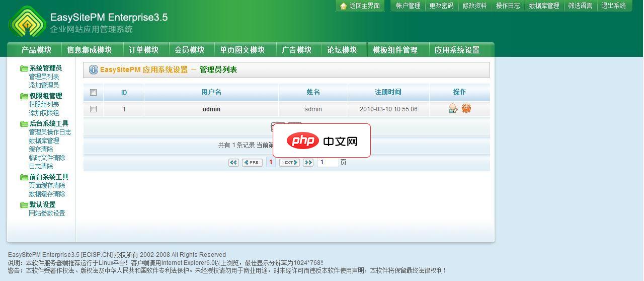
Task: Open the 论坛模块 tab
Action: point(342,50)
